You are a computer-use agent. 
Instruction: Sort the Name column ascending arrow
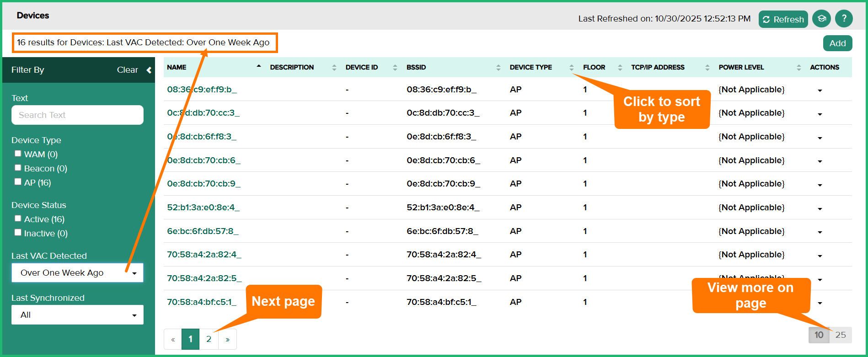coord(259,67)
